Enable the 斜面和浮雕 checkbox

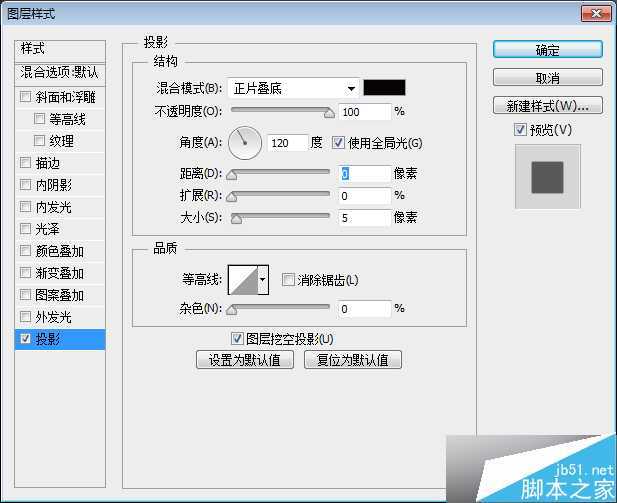point(26,96)
